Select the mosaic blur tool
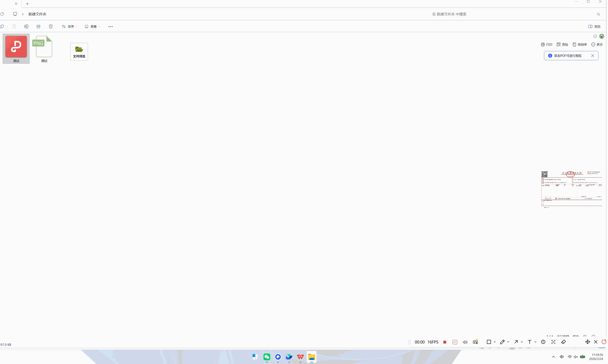 pyautogui.click(x=553, y=342)
